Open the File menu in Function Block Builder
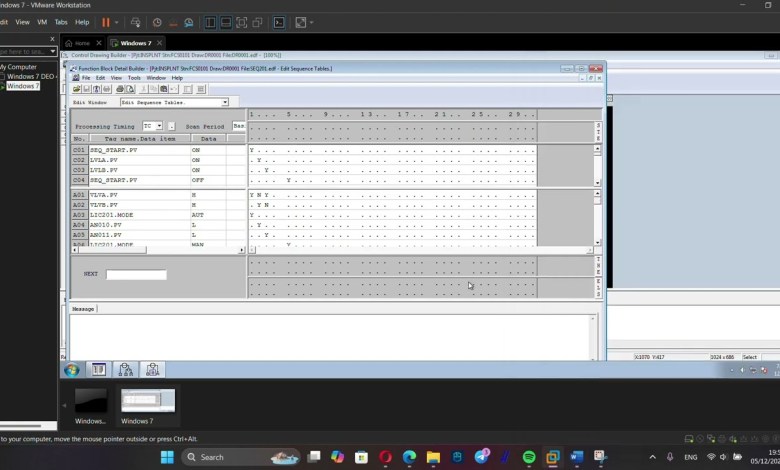 click(86, 78)
